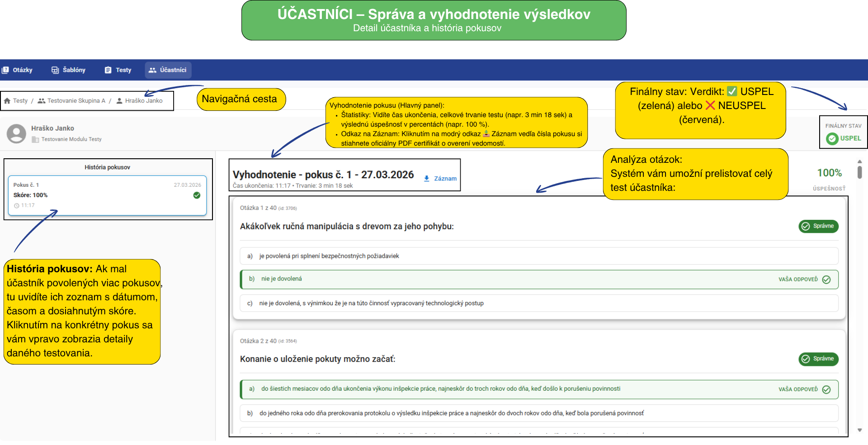Click the Šablóny template icon
Viewport: 868px width, 445px height.
pyautogui.click(x=55, y=70)
